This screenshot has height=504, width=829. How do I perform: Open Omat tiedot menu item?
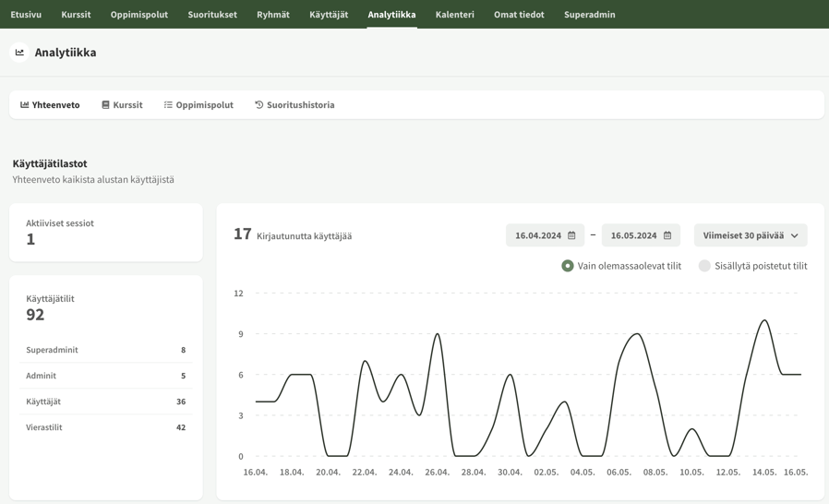(x=519, y=14)
